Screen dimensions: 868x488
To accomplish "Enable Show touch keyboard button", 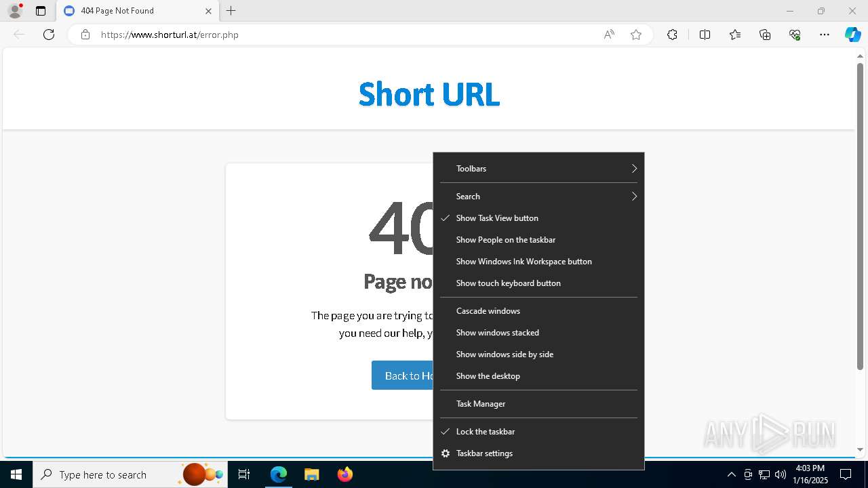I will coord(538,283).
